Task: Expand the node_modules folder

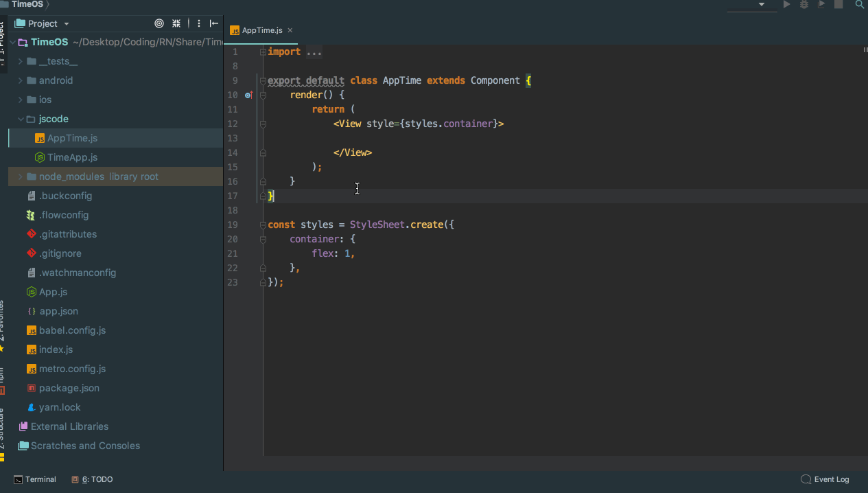Action: [x=21, y=176]
